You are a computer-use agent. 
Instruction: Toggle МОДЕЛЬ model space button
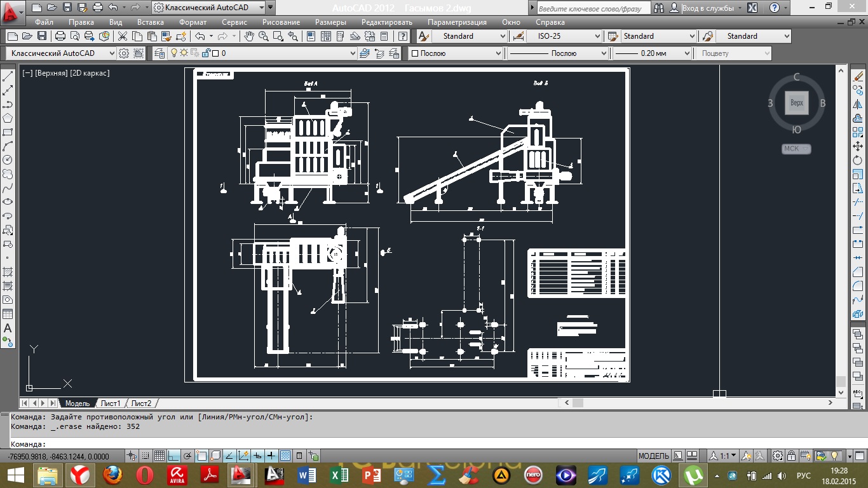click(x=653, y=456)
